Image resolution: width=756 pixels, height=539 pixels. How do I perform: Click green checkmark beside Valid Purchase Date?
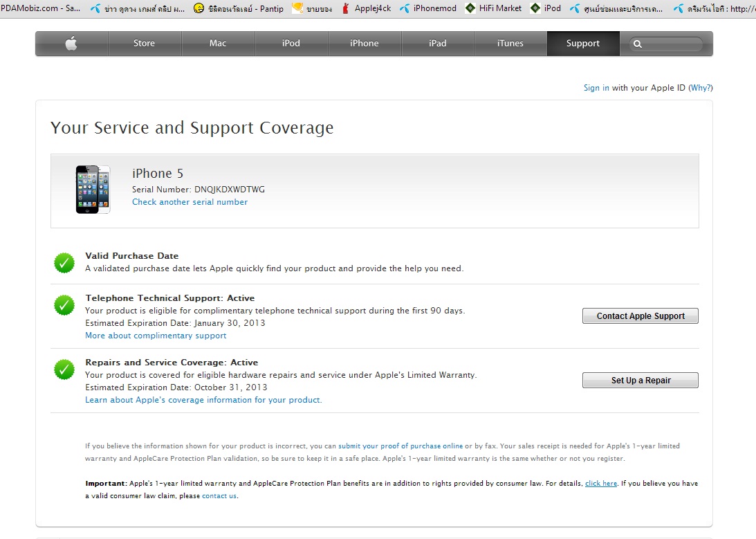(x=64, y=263)
